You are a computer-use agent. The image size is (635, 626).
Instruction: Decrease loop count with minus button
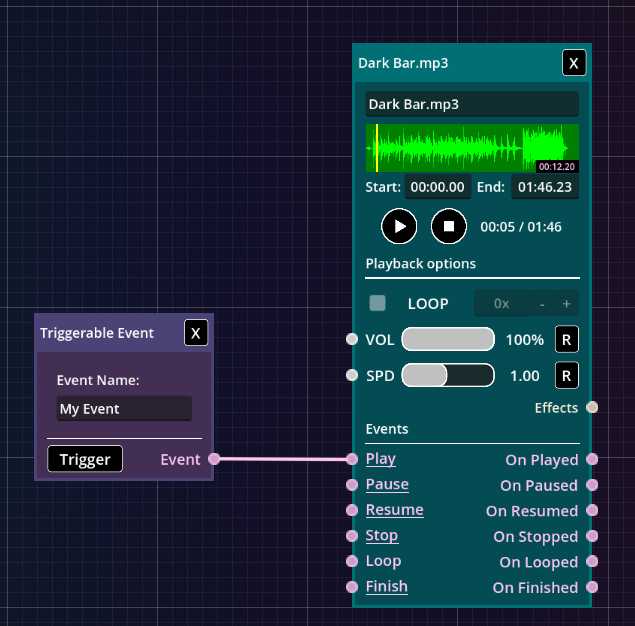pos(542,304)
